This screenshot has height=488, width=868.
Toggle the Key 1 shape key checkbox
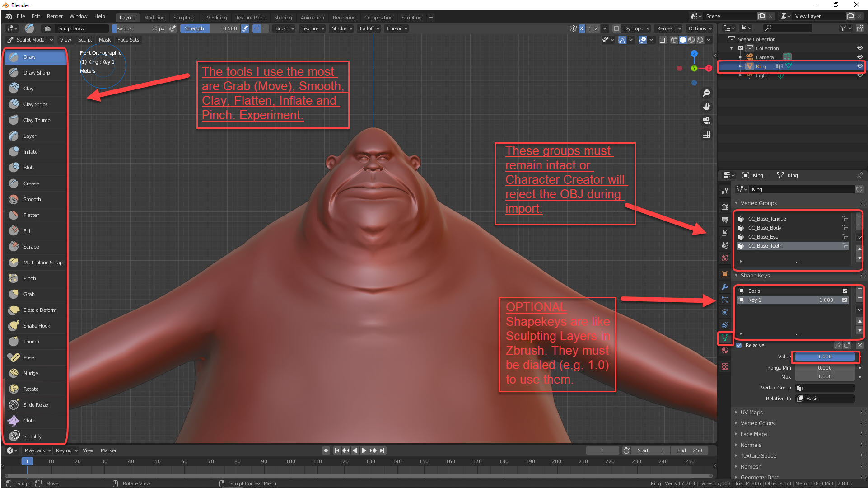click(845, 300)
